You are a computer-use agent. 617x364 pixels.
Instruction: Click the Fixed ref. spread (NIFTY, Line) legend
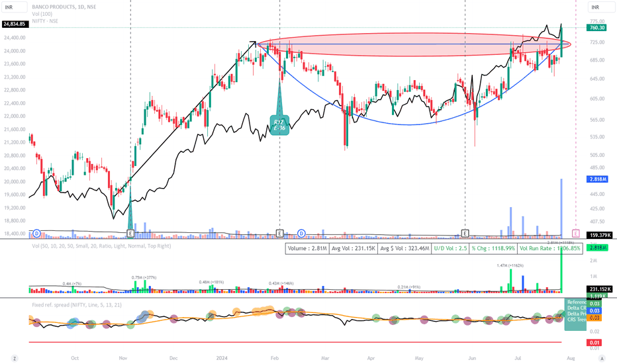[77, 305]
